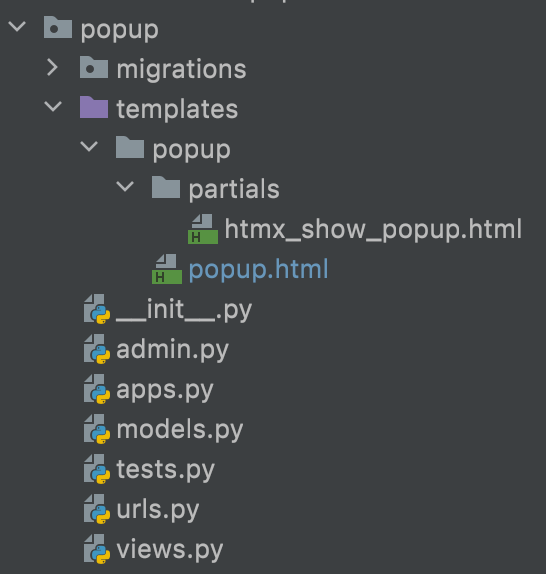Click the HTML file icon of popup.html
546x574 pixels.
[x=167, y=269]
